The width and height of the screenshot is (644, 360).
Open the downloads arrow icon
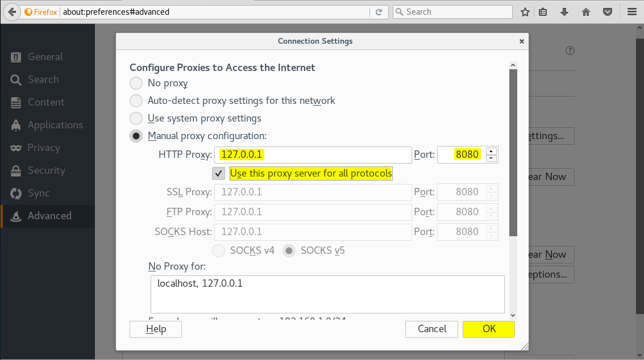point(564,12)
